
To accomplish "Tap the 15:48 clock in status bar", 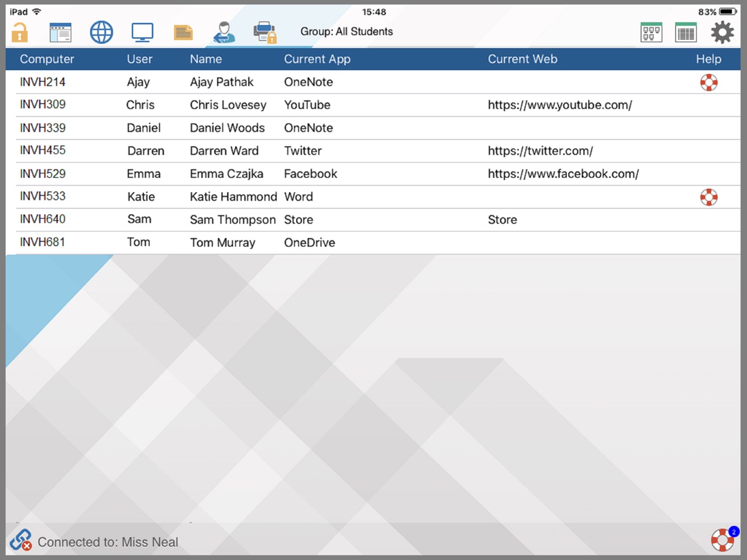I will pyautogui.click(x=374, y=12).
